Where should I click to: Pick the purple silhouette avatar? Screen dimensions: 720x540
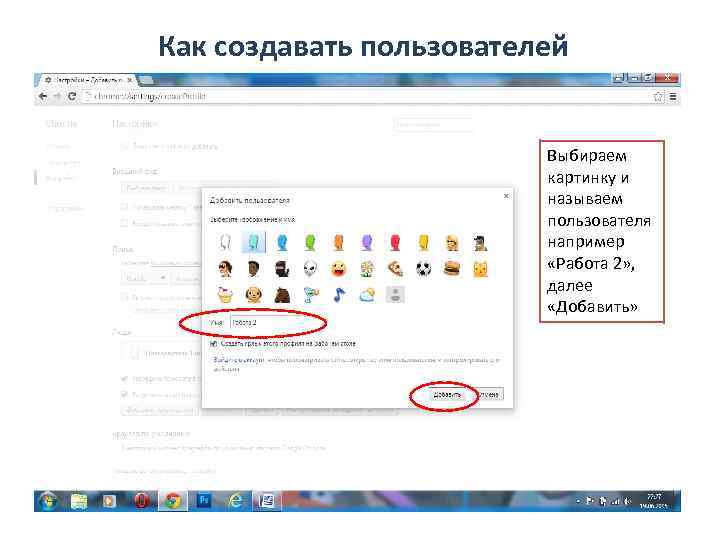367,242
